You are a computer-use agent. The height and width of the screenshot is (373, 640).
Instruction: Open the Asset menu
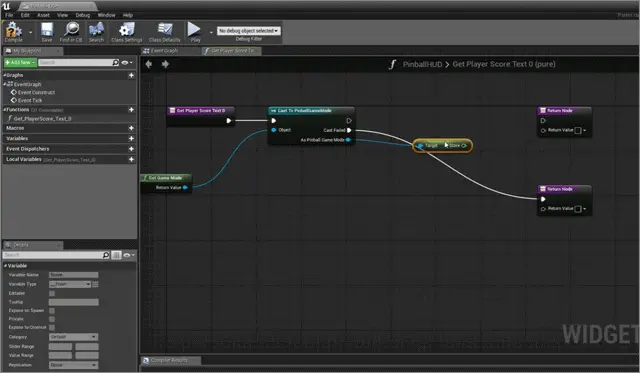click(43, 15)
